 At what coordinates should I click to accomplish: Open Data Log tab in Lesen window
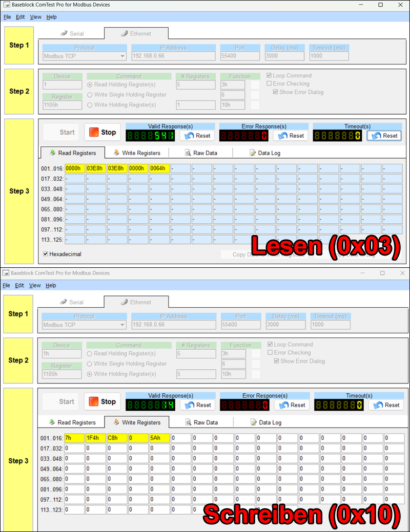pos(265,153)
